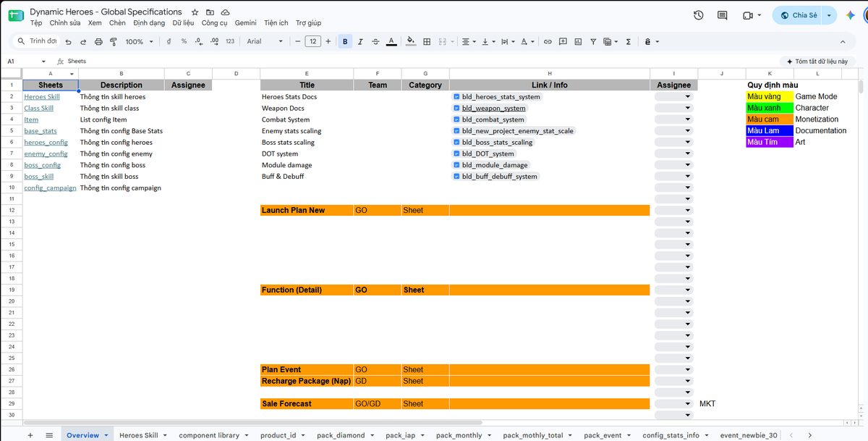Open text color picker
Viewport: 868px width, 441px height.
[x=391, y=42]
